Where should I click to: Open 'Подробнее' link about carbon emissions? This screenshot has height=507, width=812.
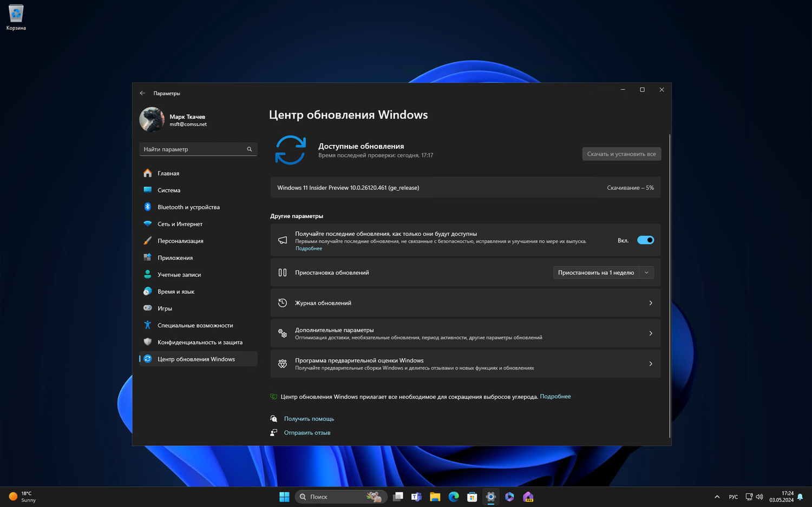point(555,397)
